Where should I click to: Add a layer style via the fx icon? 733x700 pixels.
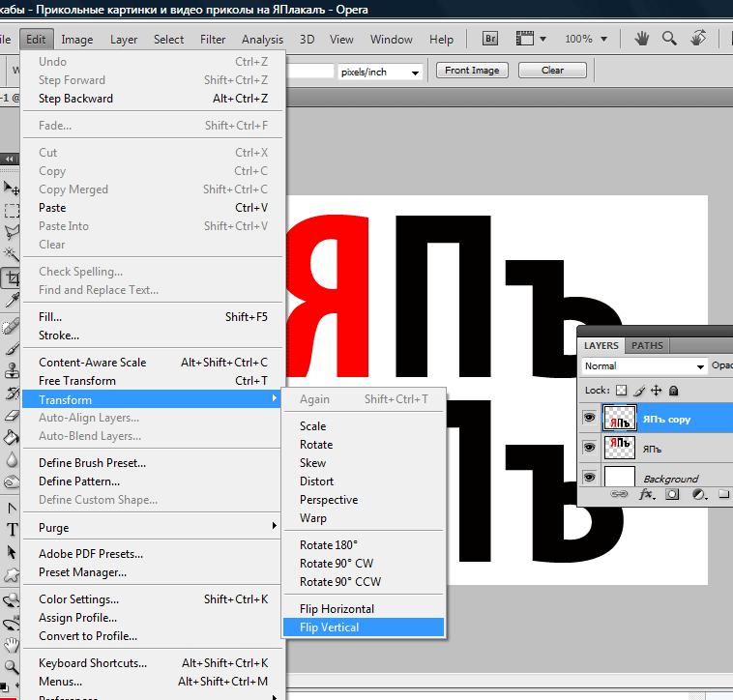click(647, 494)
